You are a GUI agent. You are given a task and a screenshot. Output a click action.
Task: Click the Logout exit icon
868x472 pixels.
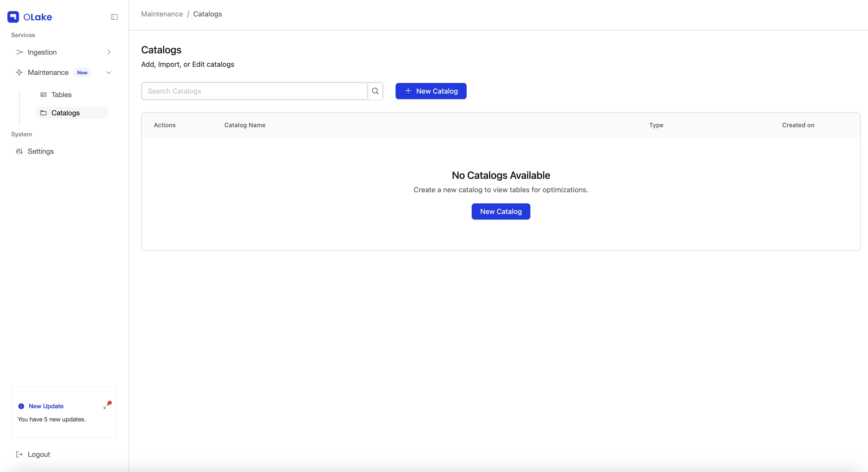pos(19,454)
